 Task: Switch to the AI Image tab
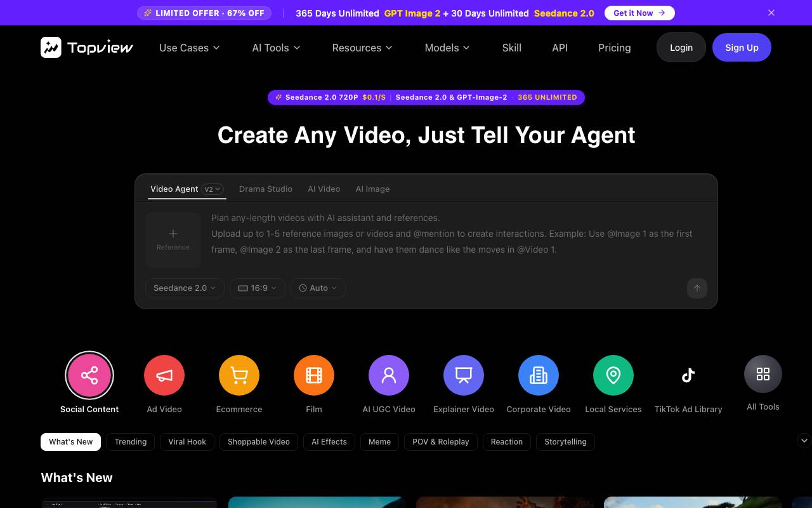tap(372, 189)
